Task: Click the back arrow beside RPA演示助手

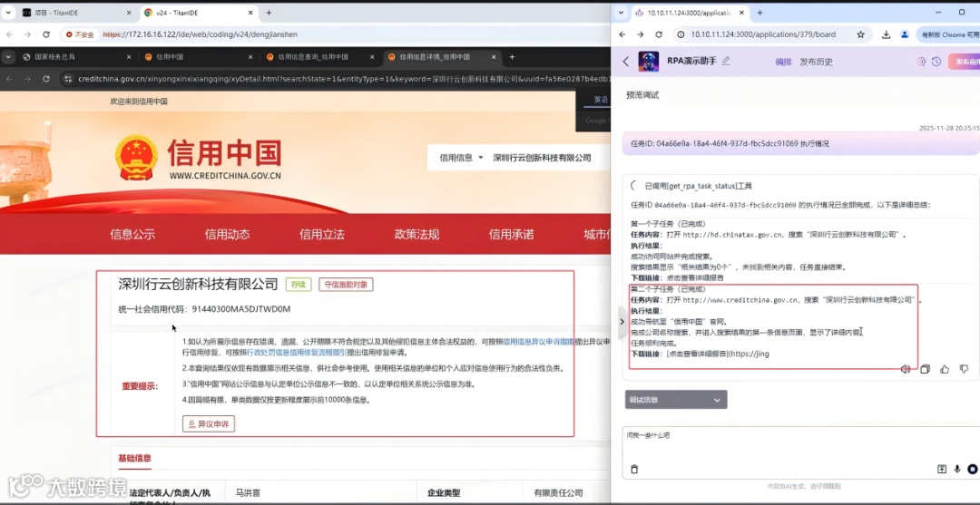Action: tap(626, 61)
